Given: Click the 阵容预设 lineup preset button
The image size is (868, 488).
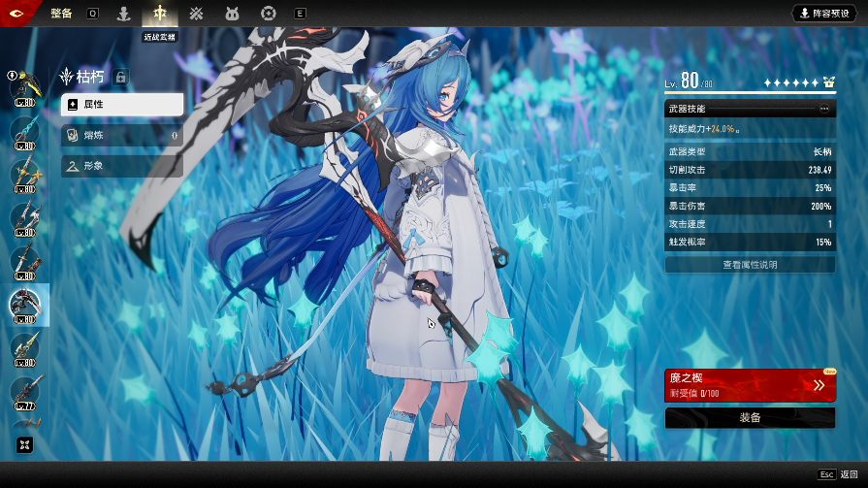Looking at the screenshot, I should (824, 14).
